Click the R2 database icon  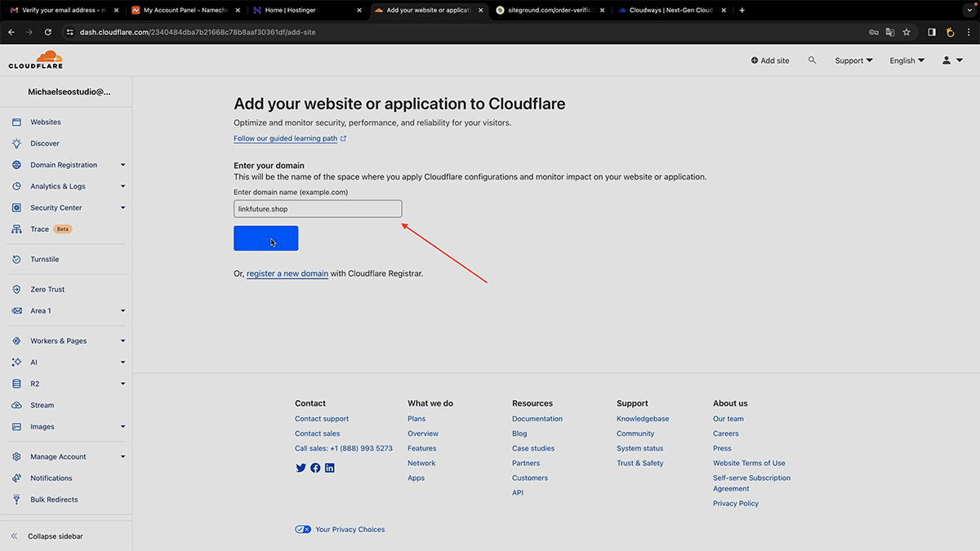pyautogui.click(x=16, y=384)
